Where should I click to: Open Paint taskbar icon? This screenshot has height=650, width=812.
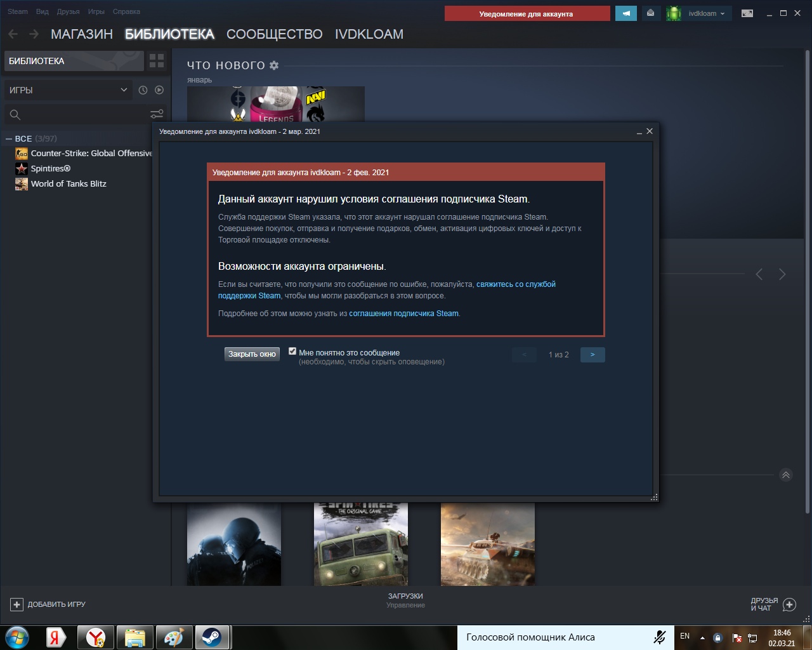coord(173,637)
